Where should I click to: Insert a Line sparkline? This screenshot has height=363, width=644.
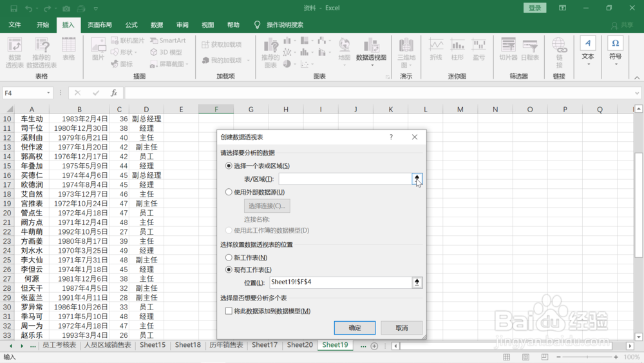tap(436, 50)
